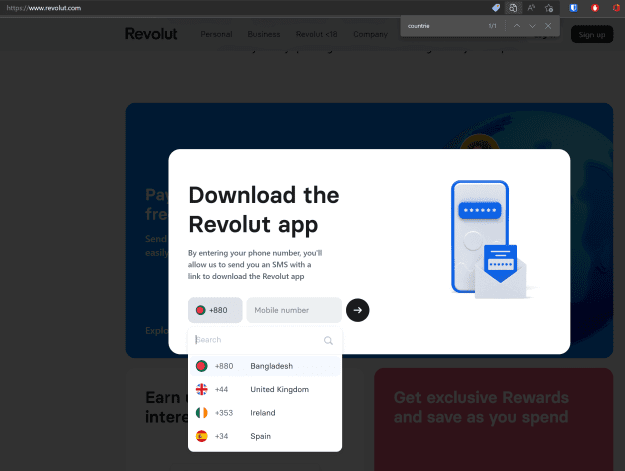Open the Business menu

pos(264,34)
